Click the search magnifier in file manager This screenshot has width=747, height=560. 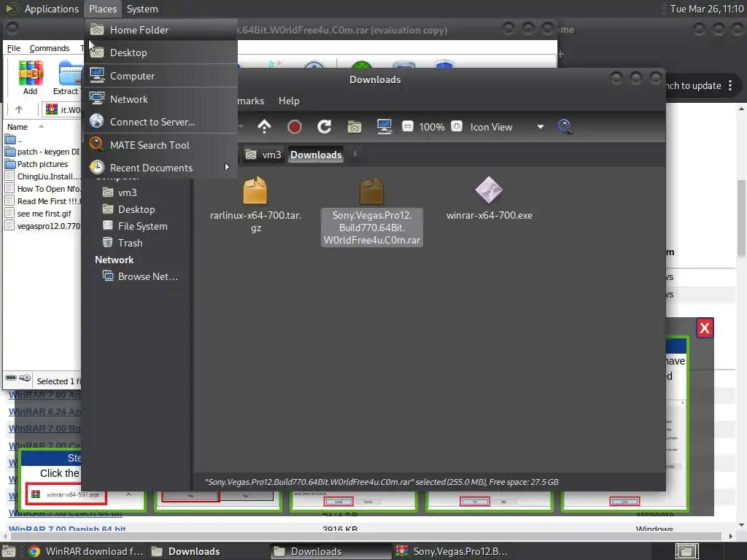tap(565, 127)
